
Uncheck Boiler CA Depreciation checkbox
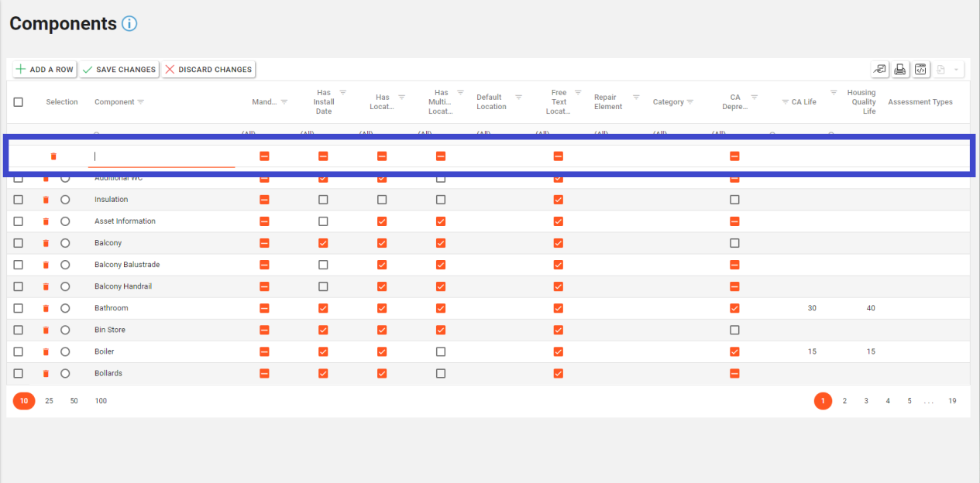pyautogui.click(x=734, y=351)
